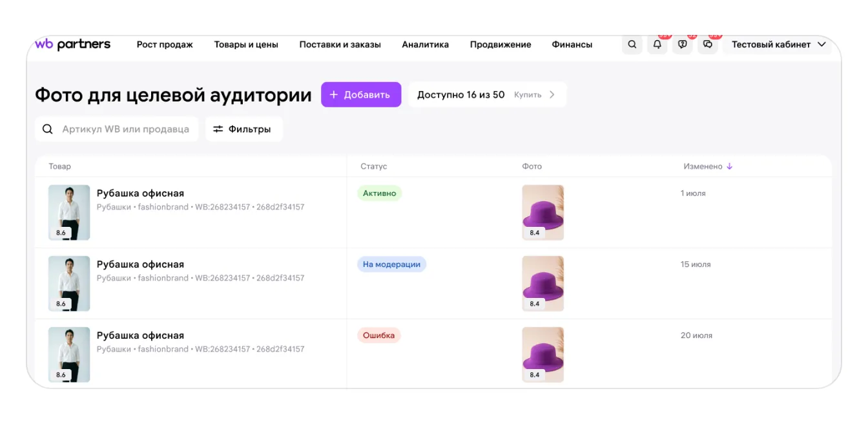Viewport: 868px width, 424px height.
Task: Open shirt thumbnail in the На модерации row
Action: click(69, 284)
